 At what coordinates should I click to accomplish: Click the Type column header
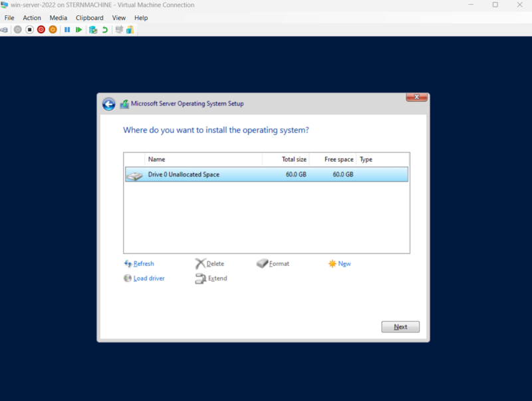coord(383,160)
